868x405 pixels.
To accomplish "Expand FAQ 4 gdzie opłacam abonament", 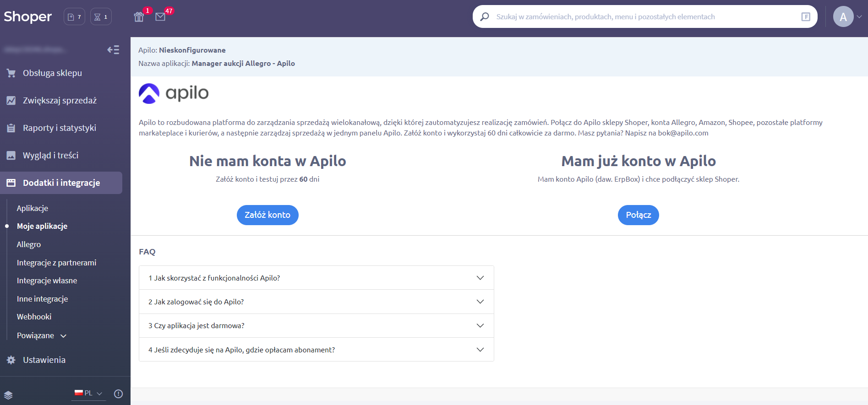I will 317,350.
